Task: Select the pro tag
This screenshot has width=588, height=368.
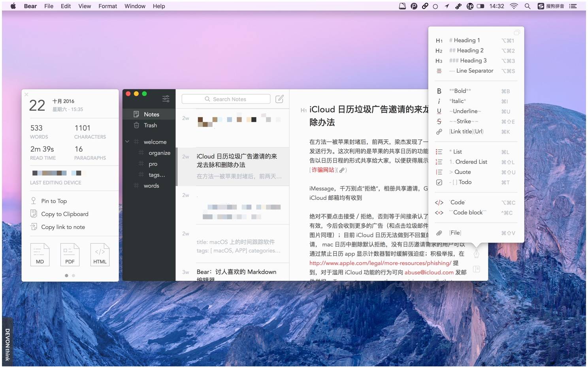Action: [x=153, y=164]
